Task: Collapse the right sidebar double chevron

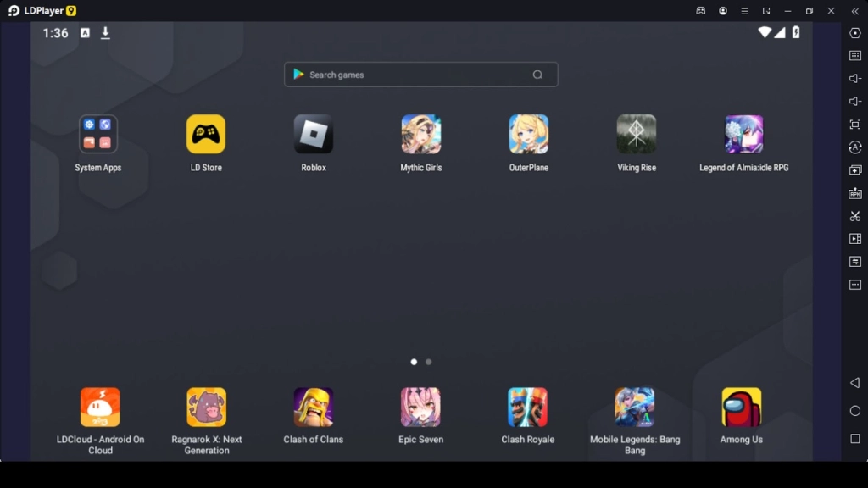Action: [x=854, y=11]
